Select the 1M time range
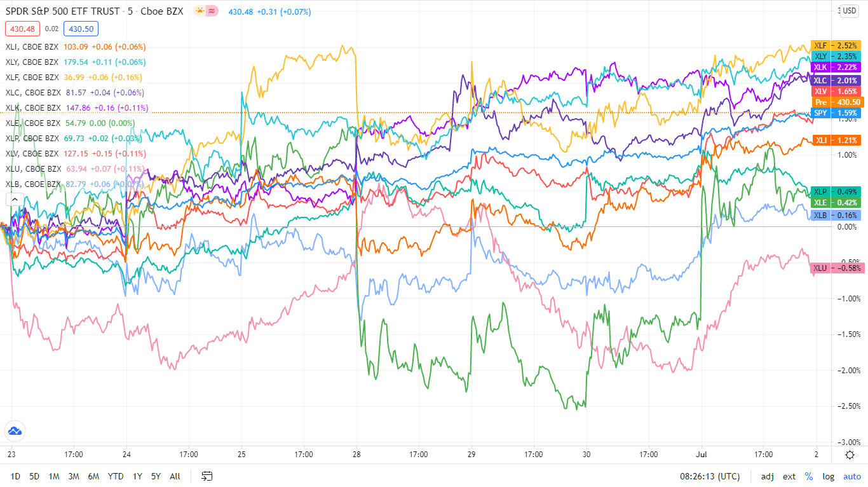Image resolution: width=868 pixels, height=487 pixels. tap(54, 476)
